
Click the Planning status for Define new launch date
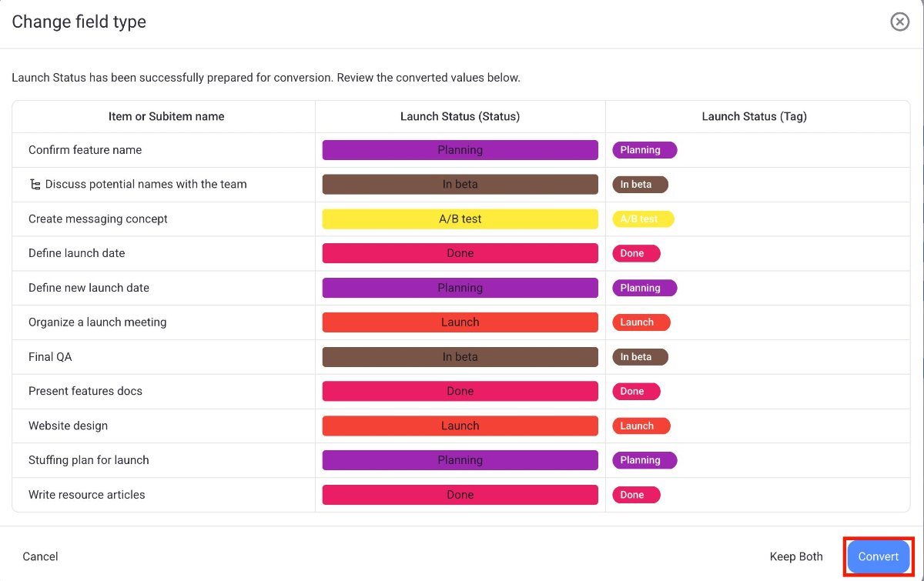point(460,288)
